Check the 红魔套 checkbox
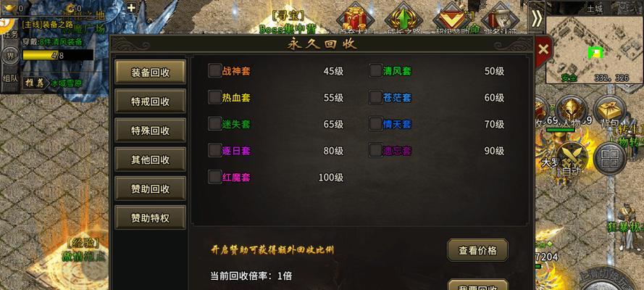 pyautogui.click(x=215, y=177)
